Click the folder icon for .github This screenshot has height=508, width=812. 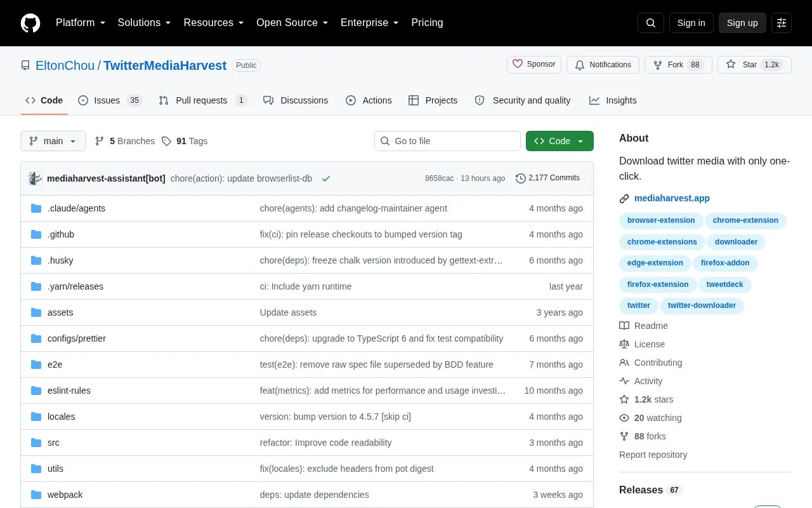(36, 234)
